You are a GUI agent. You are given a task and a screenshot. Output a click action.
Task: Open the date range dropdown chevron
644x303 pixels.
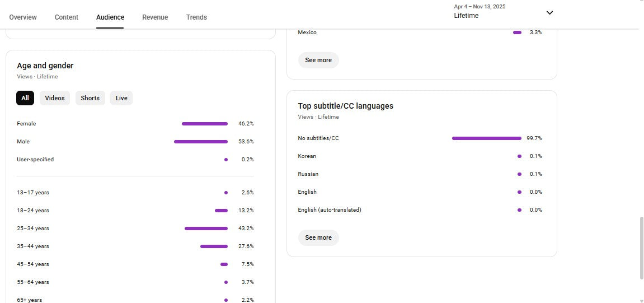[549, 12]
